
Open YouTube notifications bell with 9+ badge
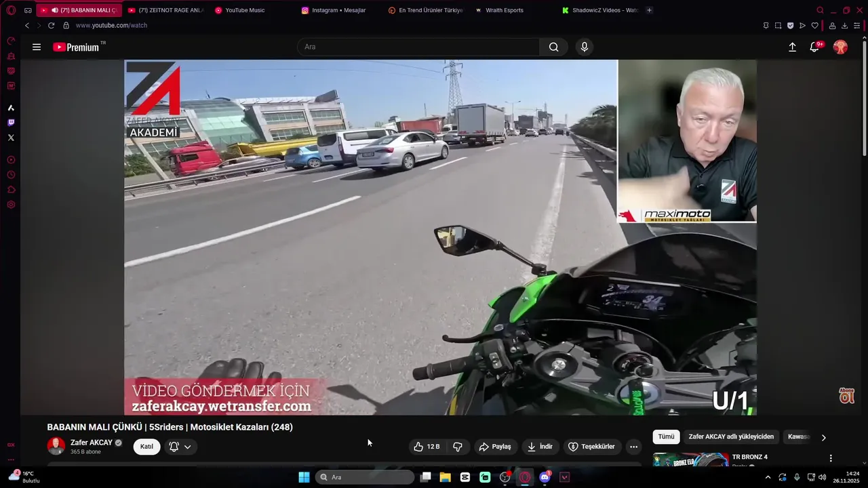coord(815,47)
